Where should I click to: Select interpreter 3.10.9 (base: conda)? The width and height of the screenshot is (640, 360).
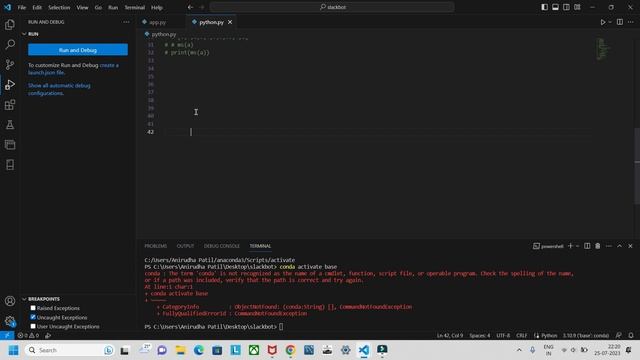click(x=586, y=336)
